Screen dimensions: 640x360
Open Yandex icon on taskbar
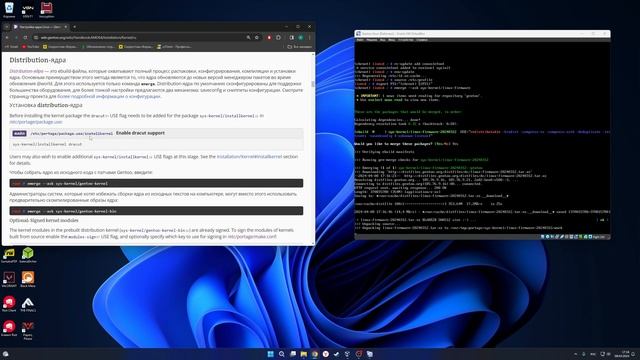tap(326, 354)
